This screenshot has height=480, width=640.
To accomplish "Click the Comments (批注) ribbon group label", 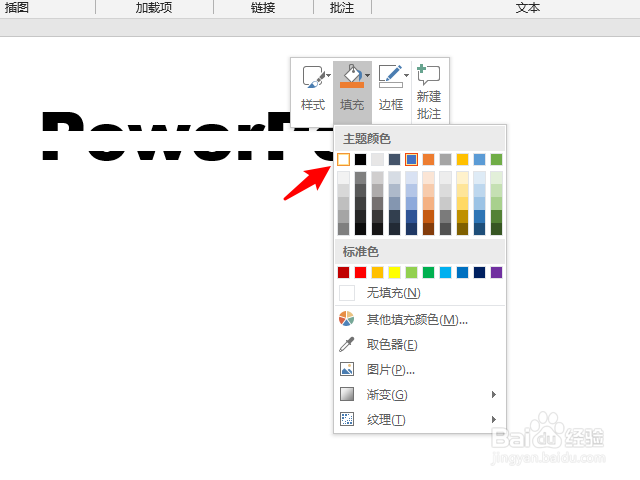I will pos(342,7).
